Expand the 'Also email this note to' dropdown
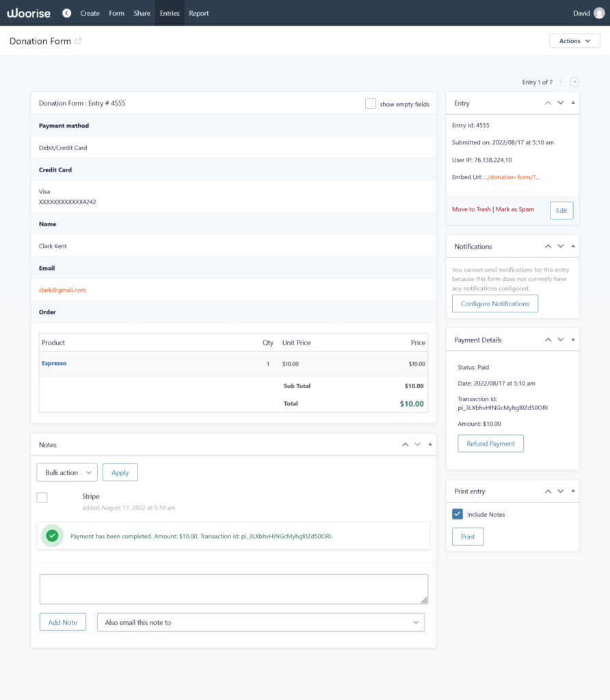The width and height of the screenshot is (610, 700). pos(261,622)
